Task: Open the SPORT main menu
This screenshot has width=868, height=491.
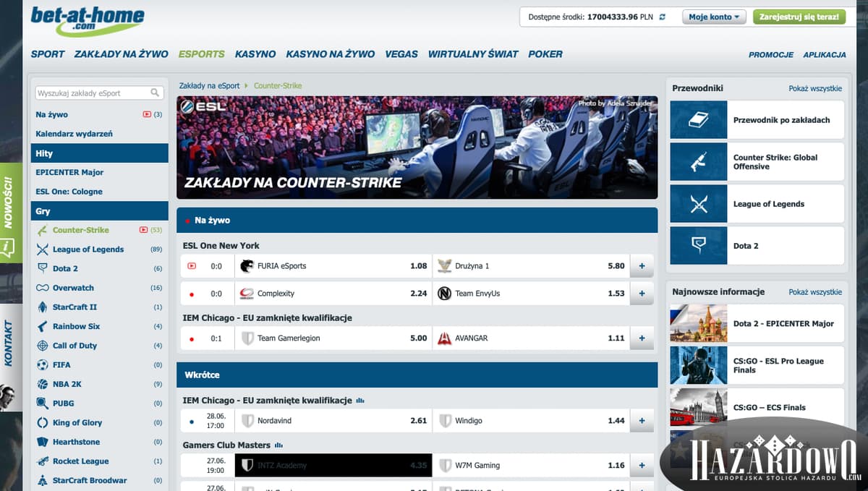Action: point(48,54)
